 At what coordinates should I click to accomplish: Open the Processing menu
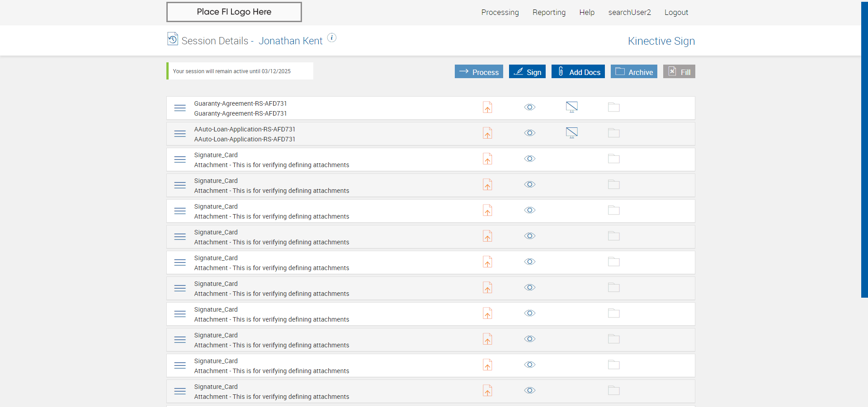pyautogui.click(x=500, y=13)
